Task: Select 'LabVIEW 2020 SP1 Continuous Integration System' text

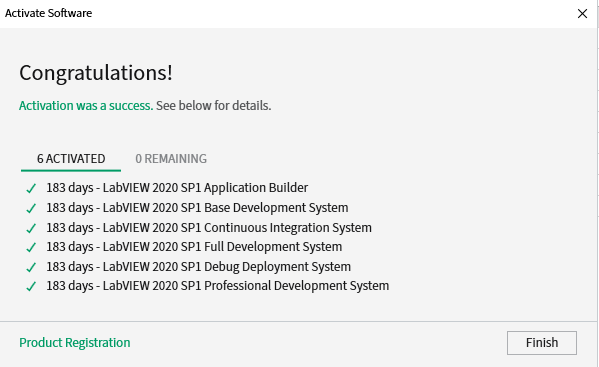Action: 237,228
